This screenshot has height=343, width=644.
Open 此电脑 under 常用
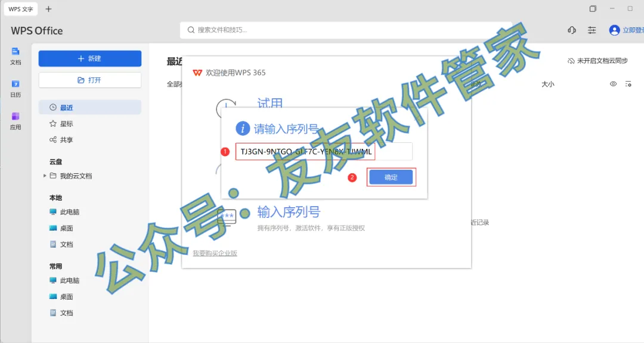[x=69, y=280]
